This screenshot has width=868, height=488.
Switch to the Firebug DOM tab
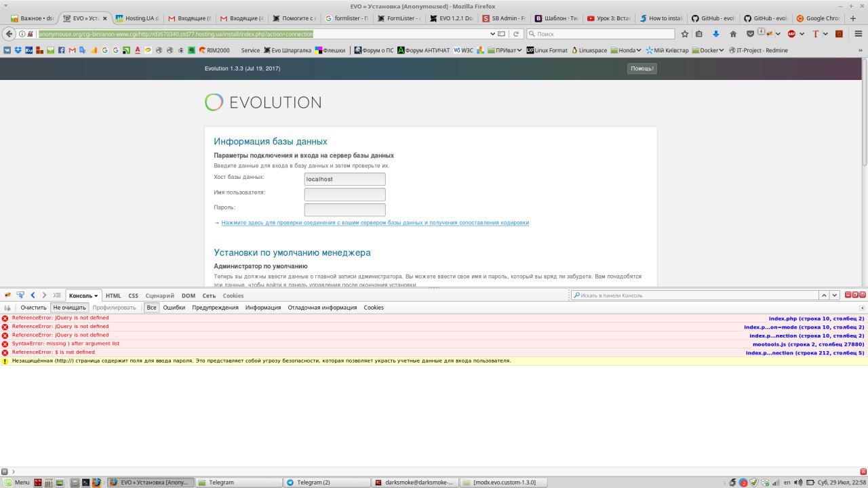click(x=189, y=296)
